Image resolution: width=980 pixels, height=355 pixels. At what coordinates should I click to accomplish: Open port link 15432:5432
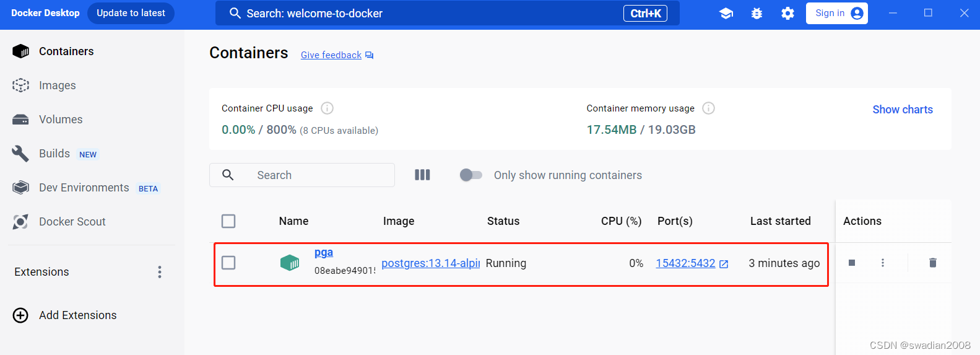point(685,263)
